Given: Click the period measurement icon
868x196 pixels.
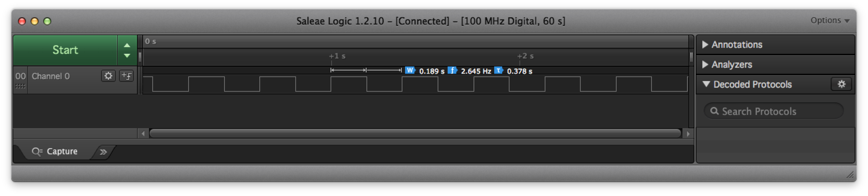Looking at the screenshot, I should 499,70.
